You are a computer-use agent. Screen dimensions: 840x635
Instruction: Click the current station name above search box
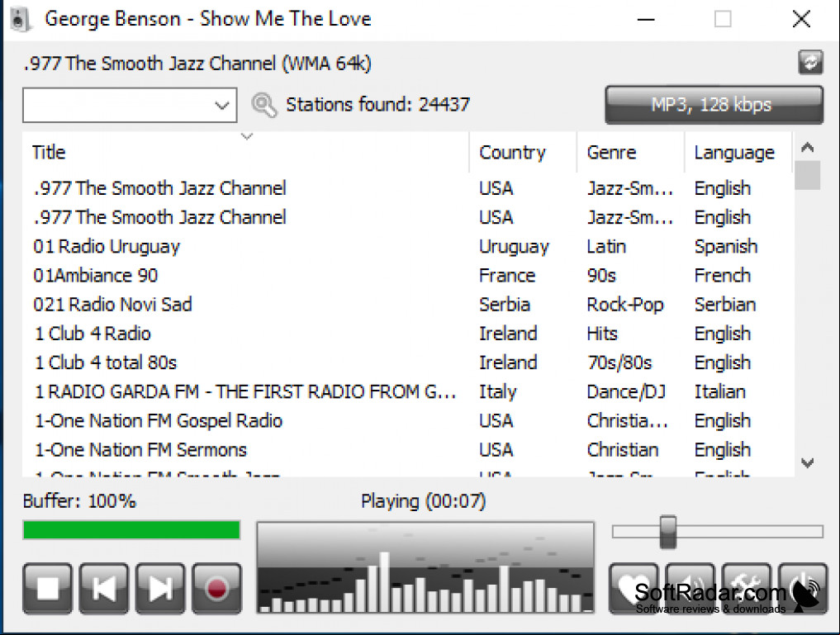point(197,64)
